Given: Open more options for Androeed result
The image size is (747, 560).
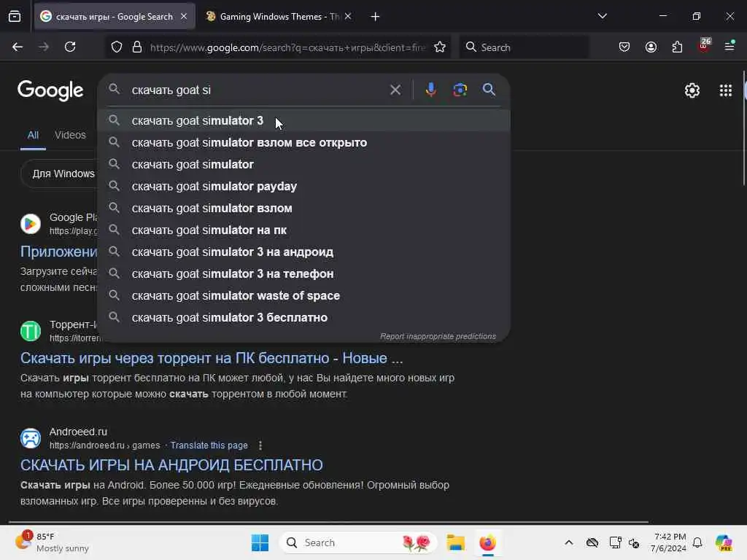Looking at the screenshot, I should click(x=260, y=446).
